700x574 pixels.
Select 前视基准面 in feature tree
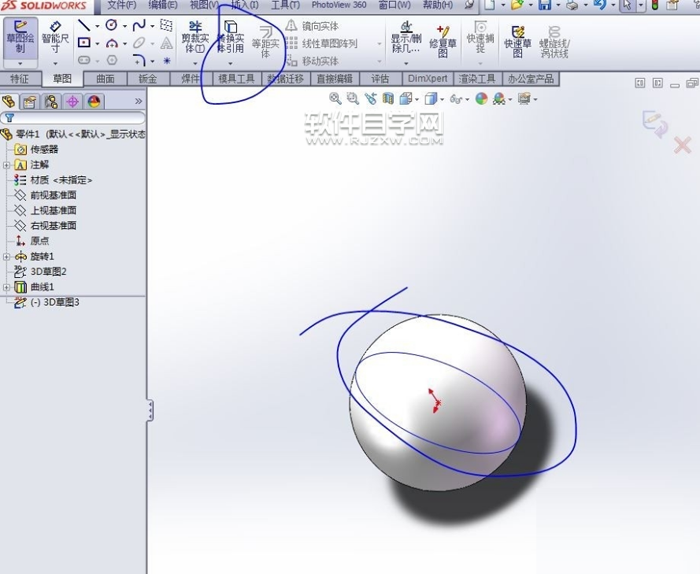click(53, 195)
